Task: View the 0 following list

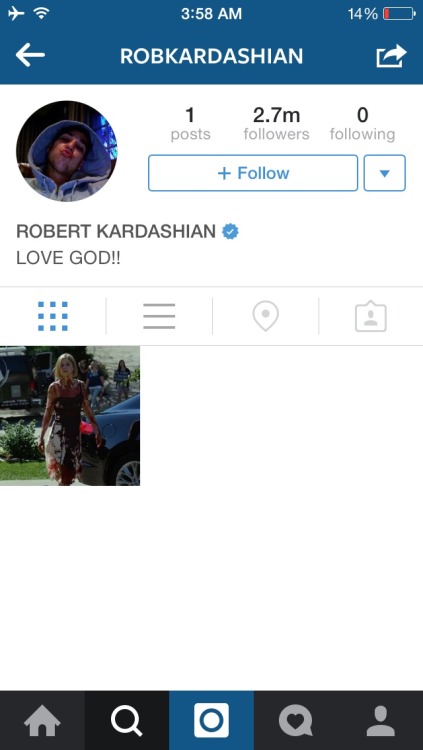Action: [x=362, y=124]
